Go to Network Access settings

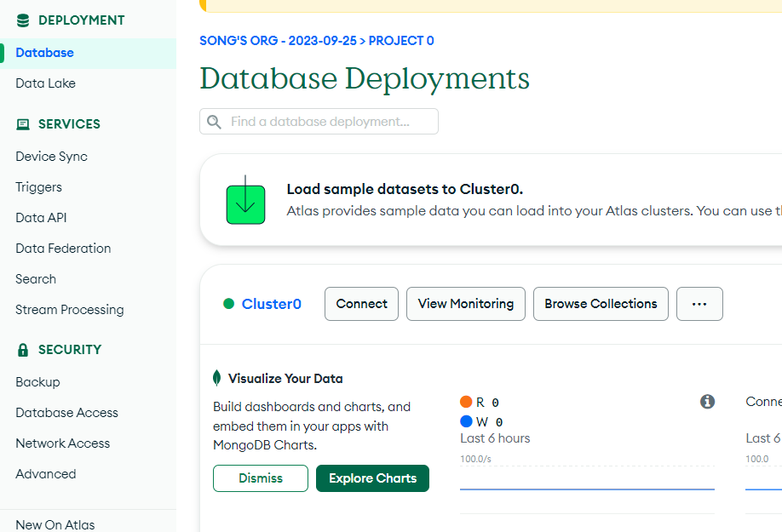point(63,443)
